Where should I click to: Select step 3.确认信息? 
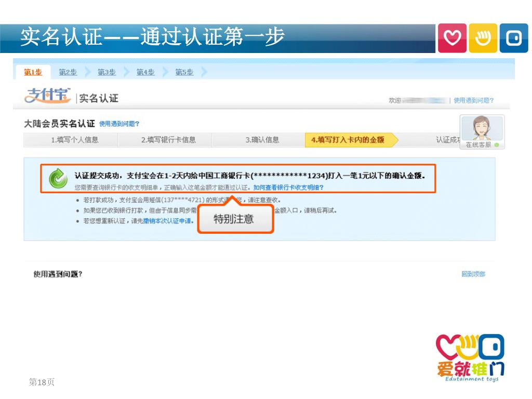pos(259,140)
